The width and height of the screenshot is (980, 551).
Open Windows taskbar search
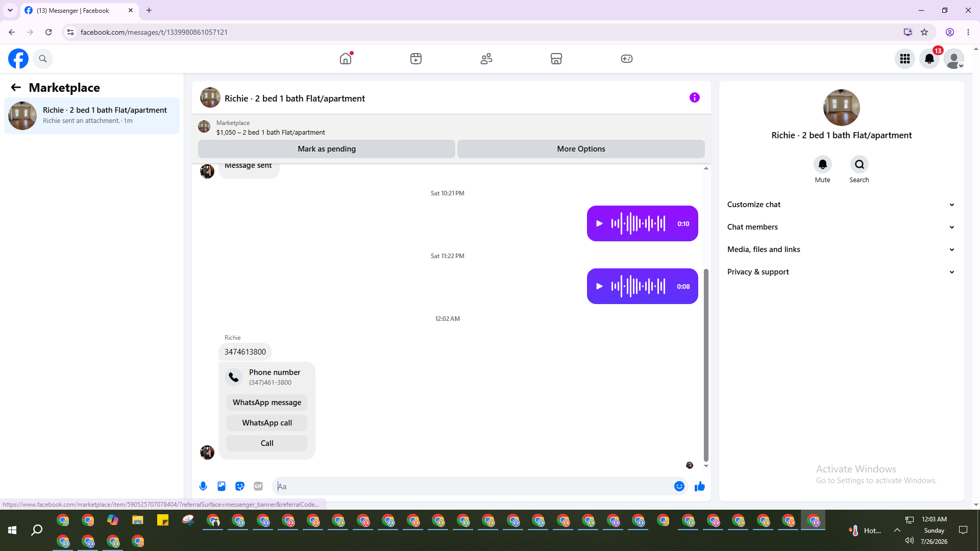(x=37, y=531)
